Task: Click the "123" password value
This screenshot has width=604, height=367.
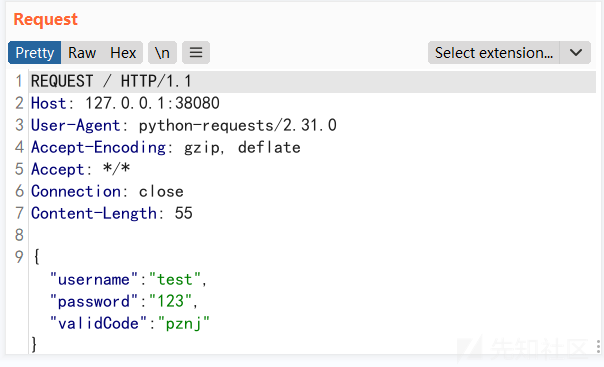Action: point(170,302)
